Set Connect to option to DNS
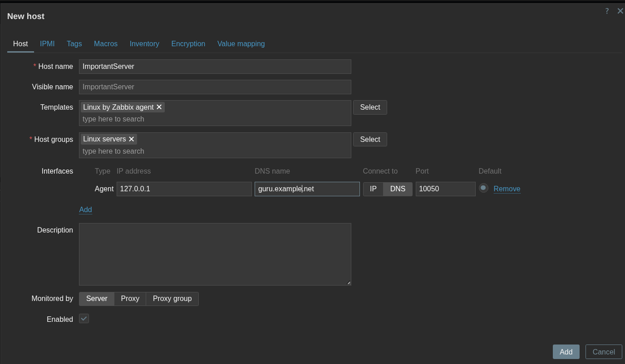Image resolution: width=625 pixels, height=364 pixels. tap(398, 189)
